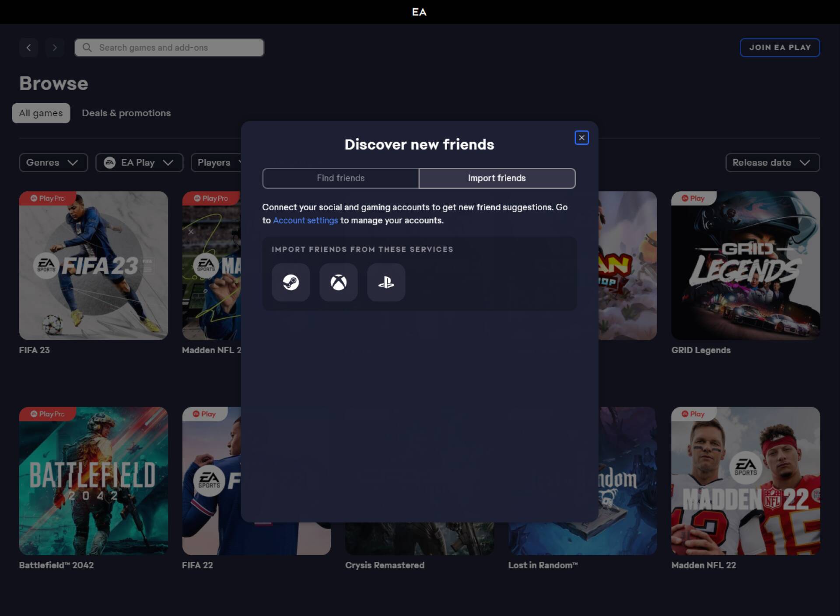Select the Import friends tab

497,178
